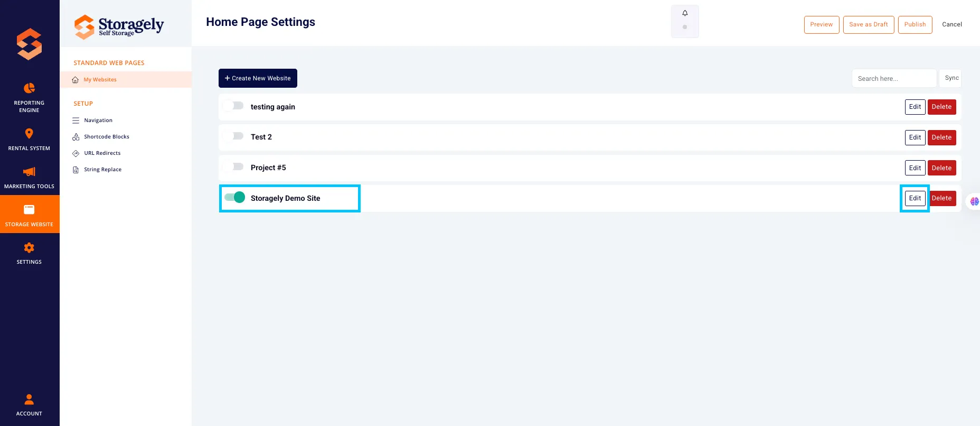Image resolution: width=980 pixels, height=426 pixels.
Task: Edit the 'testing again' website
Action: coord(915,107)
